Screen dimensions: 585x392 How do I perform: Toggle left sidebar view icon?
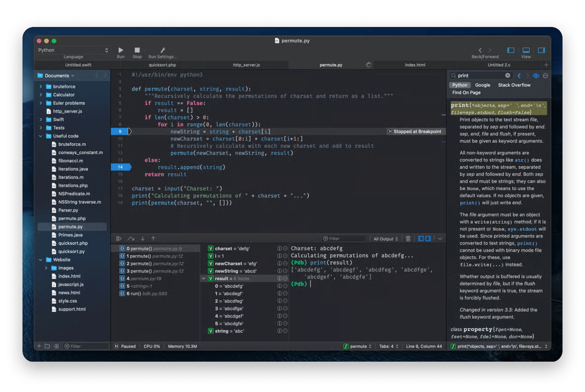[x=510, y=50]
